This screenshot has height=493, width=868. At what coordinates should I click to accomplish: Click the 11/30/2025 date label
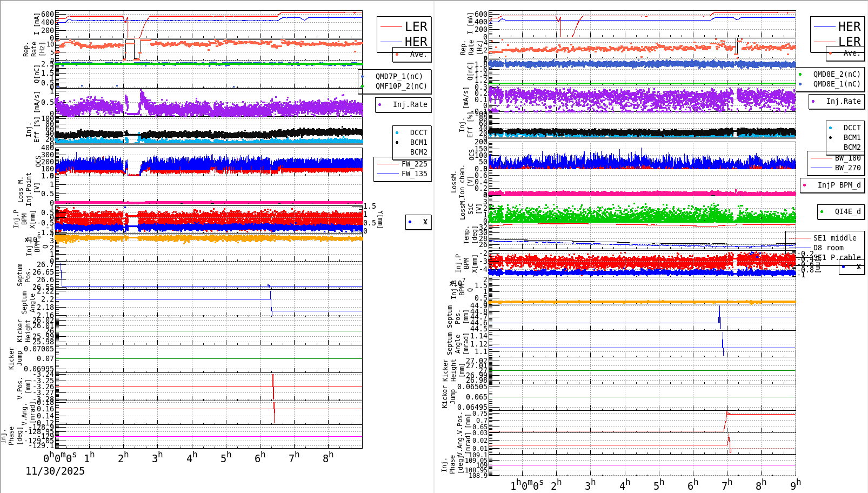(54, 471)
